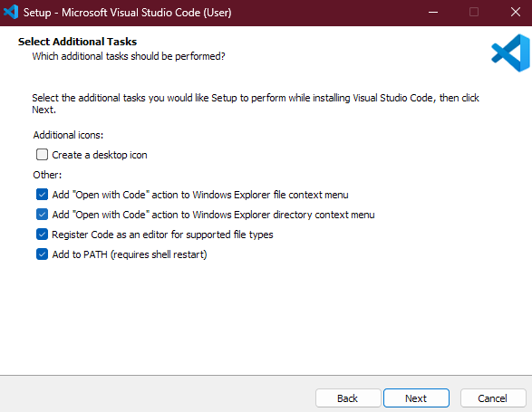Uncheck Open with Code file context menu option
The image size is (532, 412).
(42, 195)
